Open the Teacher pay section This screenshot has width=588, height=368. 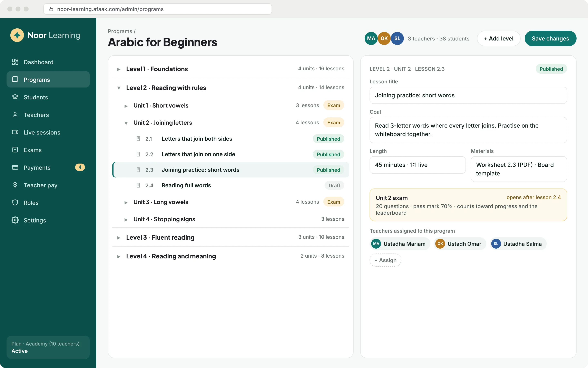click(48, 185)
